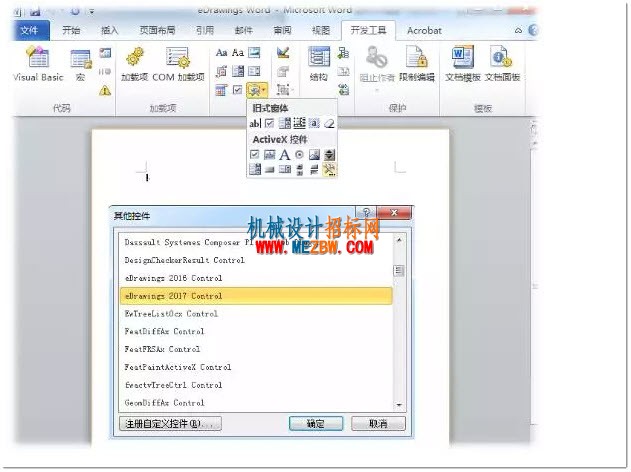Open the legacy tools dropdown button
Viewport: 631px width, 472px height.
(x=257, y=90)
